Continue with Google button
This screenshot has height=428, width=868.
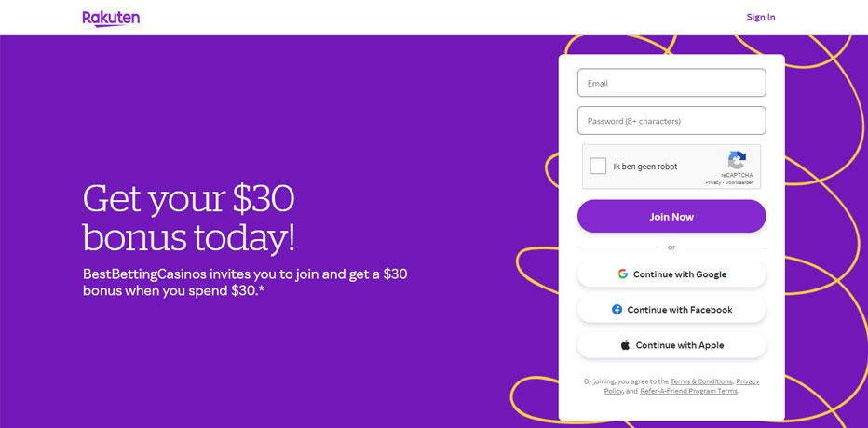tap(671, 274)
